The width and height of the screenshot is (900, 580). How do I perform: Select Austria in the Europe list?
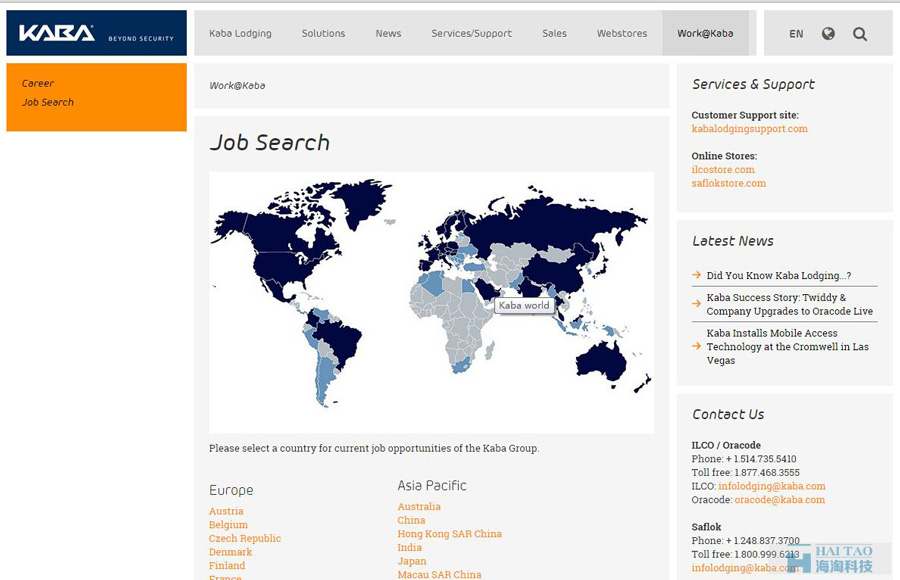pyautogui.click(x=226, y=511)
